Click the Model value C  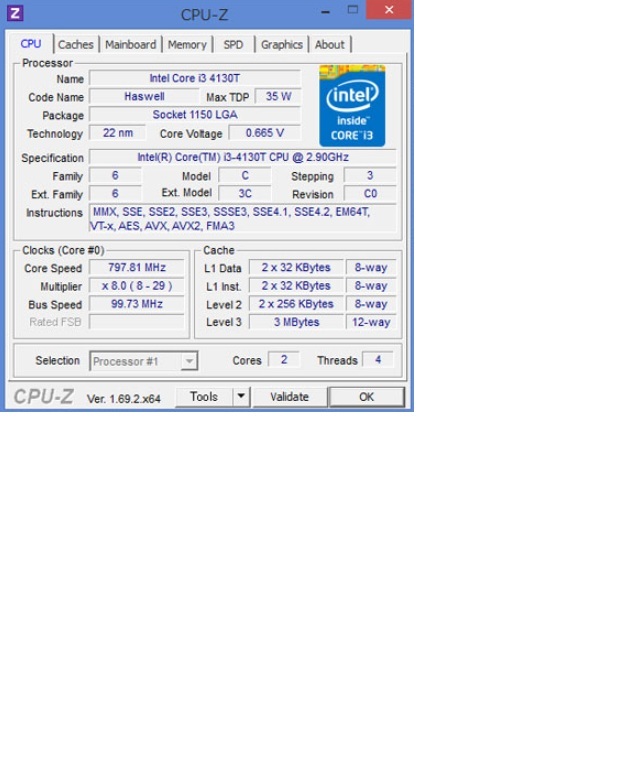pyautogui.click(x=245, y=176)
